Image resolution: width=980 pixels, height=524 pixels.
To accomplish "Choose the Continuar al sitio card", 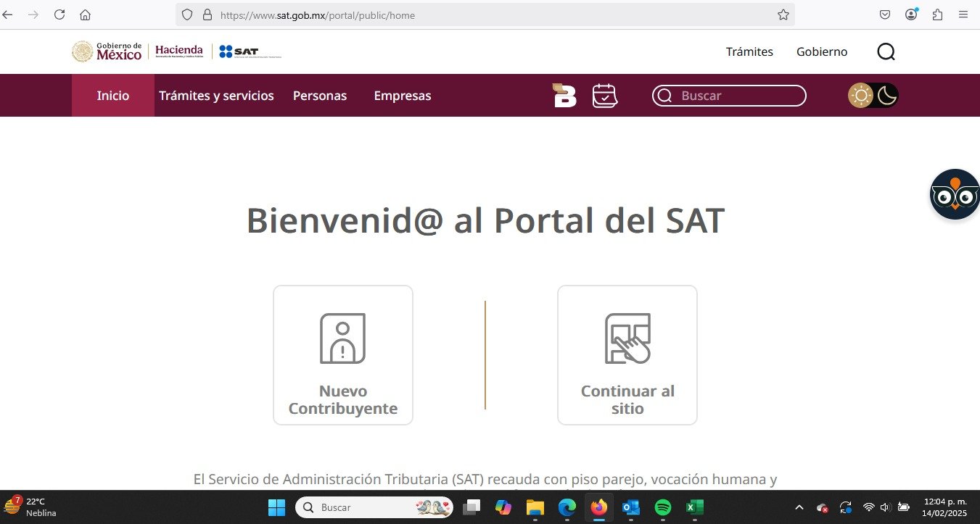I will [x=627, y=355].
